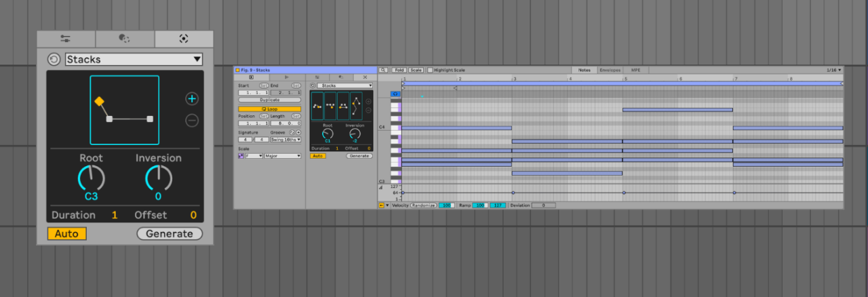Click the large Root knob
This screenshot has width=868, height=297.
(92, 178)
